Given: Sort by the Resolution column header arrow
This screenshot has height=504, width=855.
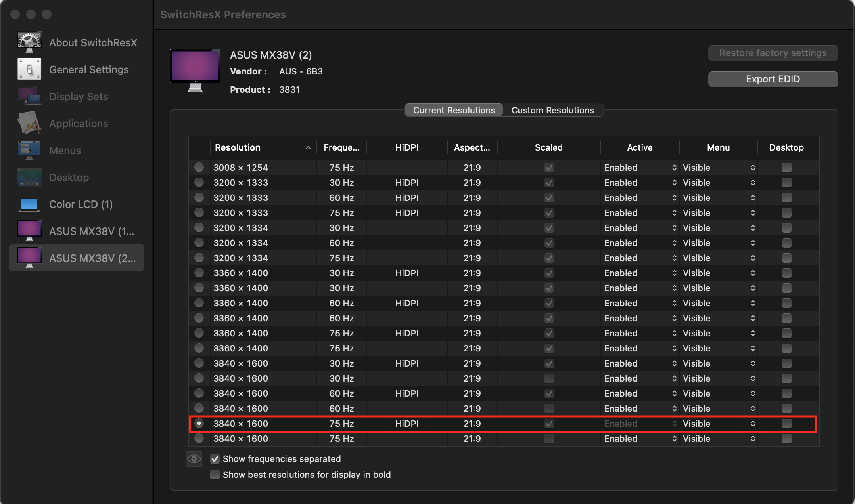Looking at the screenshot, I should 308,148.
